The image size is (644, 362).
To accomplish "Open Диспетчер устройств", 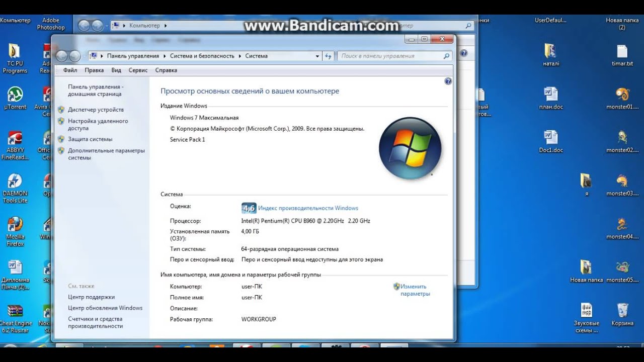I will 96,110.
